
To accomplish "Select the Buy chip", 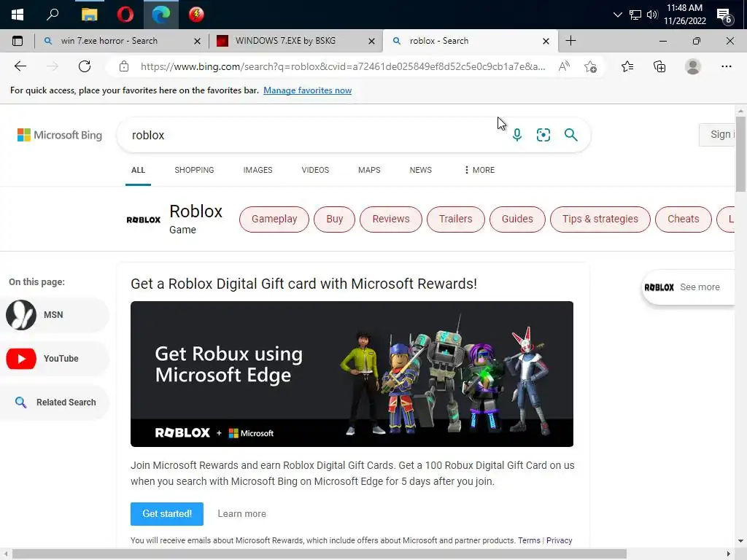I will [334, 219].
